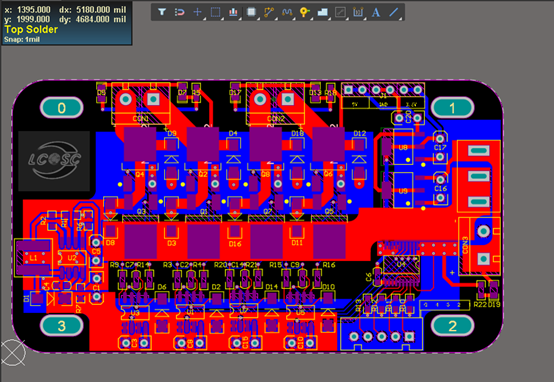Select the Place Via tool
The image size is (554, 382).
pyautogui.click(x=304, y=12)
